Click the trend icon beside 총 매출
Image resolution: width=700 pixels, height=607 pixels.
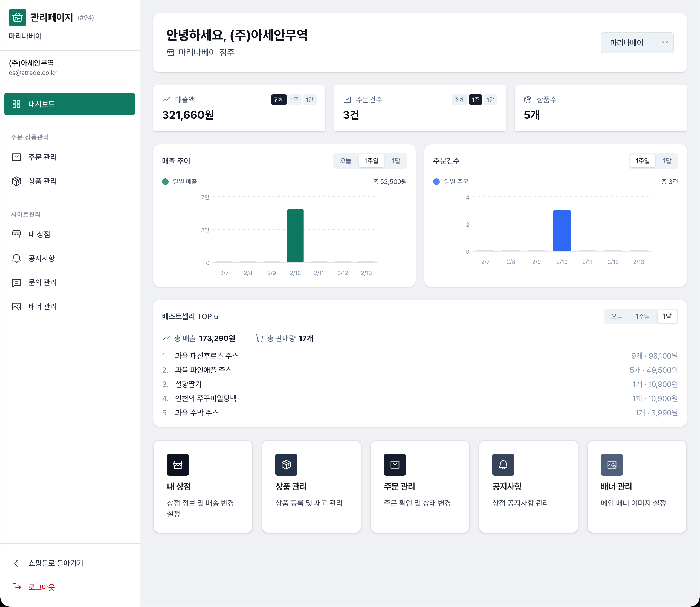coord(166,338)
